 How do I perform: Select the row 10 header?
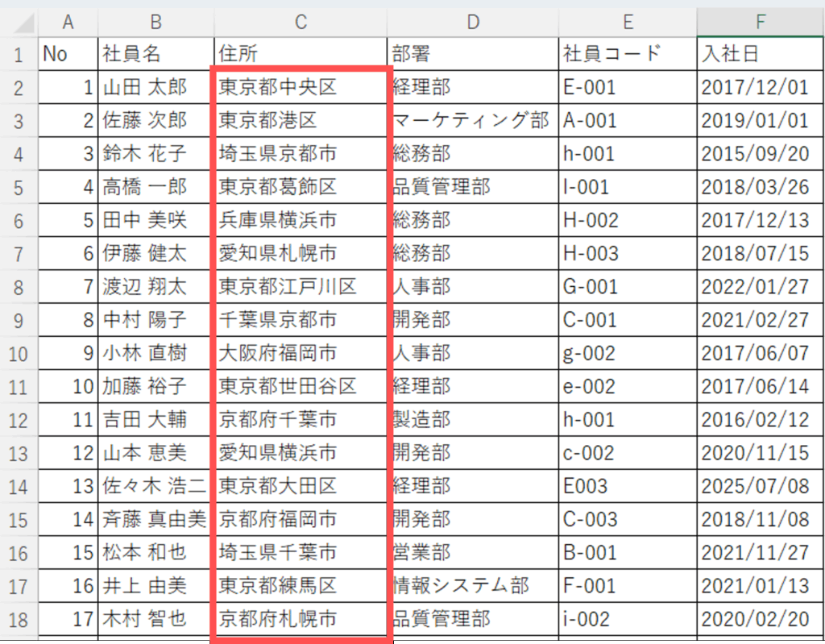19,353
